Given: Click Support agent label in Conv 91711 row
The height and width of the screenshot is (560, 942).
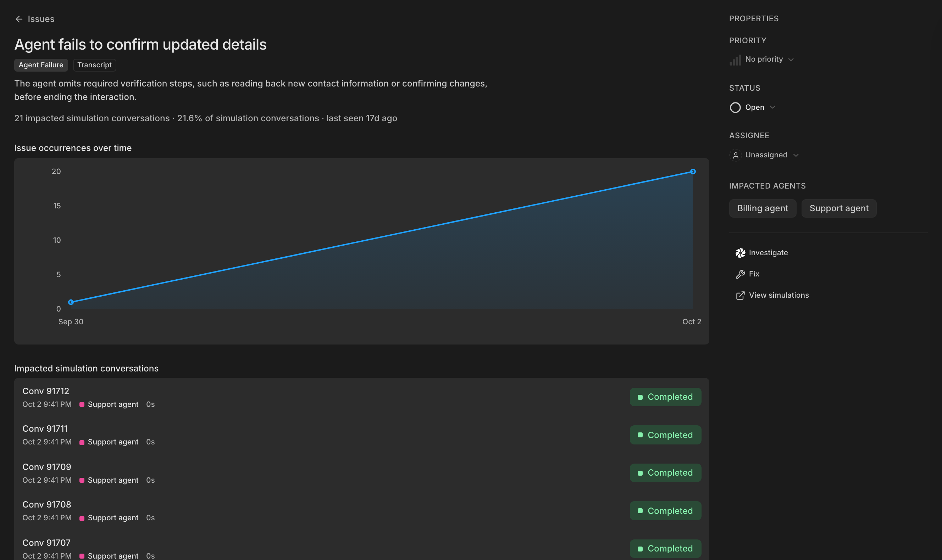Looking at the screenshot, I should 113,442.
